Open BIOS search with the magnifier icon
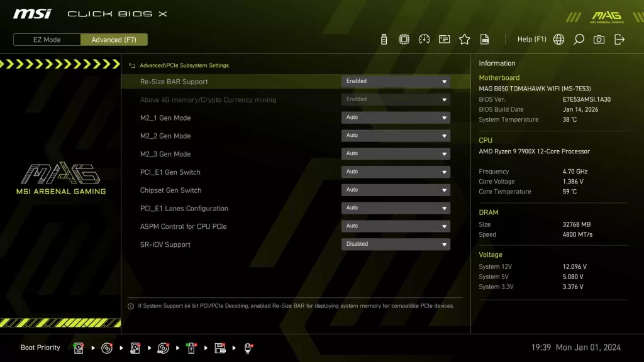This screenshot has width=644, height=362. click(579, 39)
